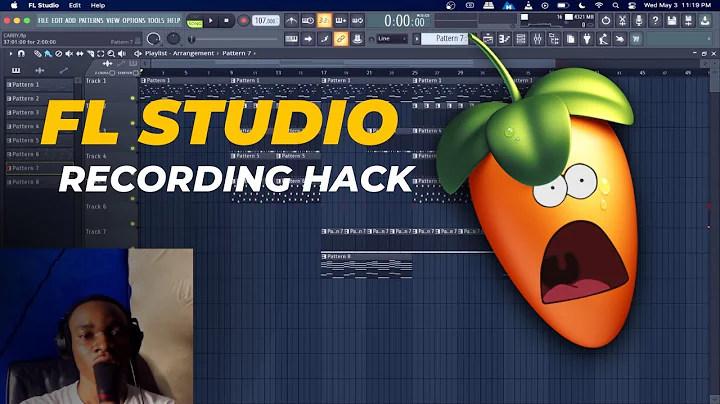Select the Playlist Select tool
720x404 pixels.
[101, 54]
